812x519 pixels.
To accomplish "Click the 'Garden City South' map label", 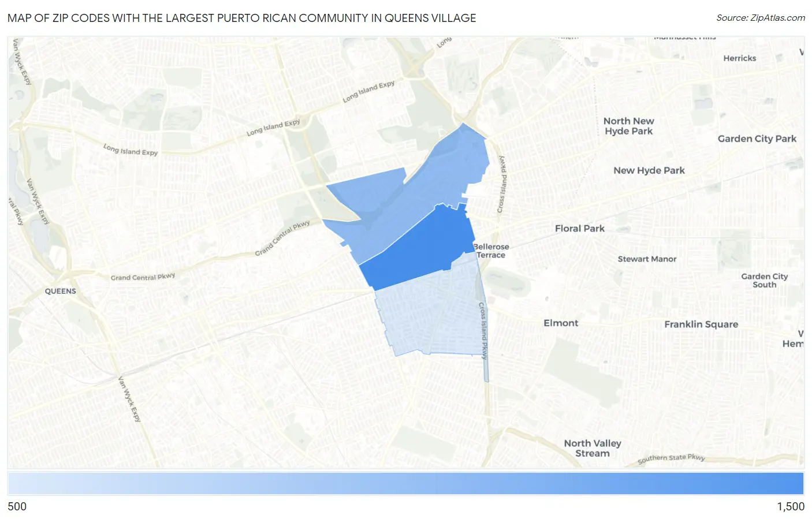I will click(x=765, y=281).
